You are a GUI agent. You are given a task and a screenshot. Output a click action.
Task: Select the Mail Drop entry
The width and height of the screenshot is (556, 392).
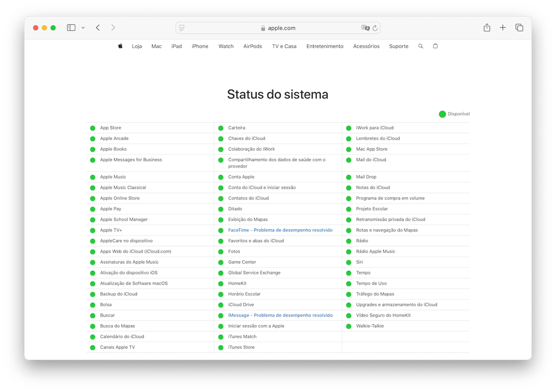pyautogui.click(x=366, y=177)
